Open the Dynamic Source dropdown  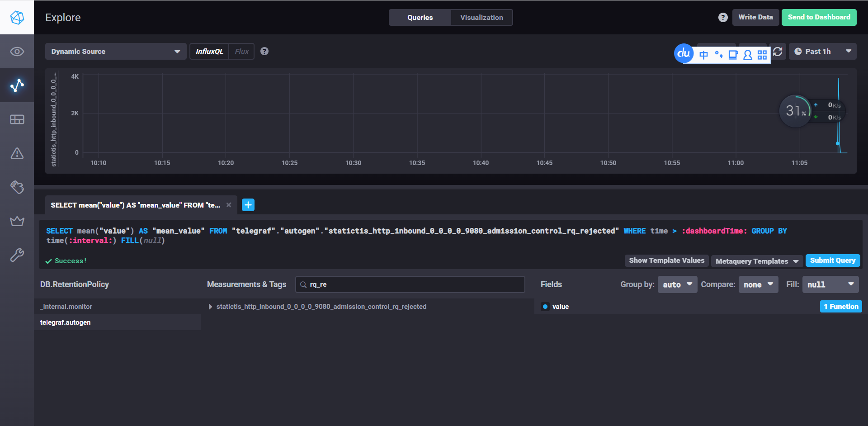point(115,52)
